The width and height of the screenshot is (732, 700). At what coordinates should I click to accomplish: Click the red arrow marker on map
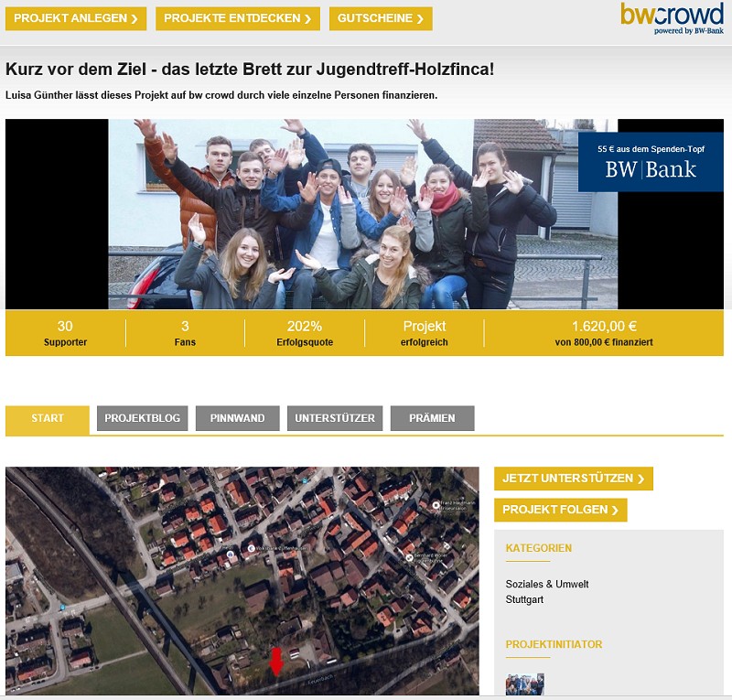(275, 662)
